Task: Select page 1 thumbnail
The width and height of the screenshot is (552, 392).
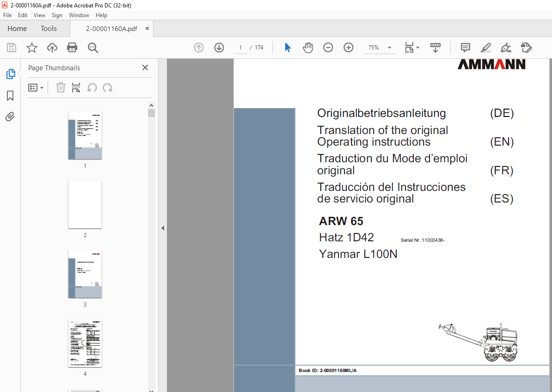Action: pos(85,135)
